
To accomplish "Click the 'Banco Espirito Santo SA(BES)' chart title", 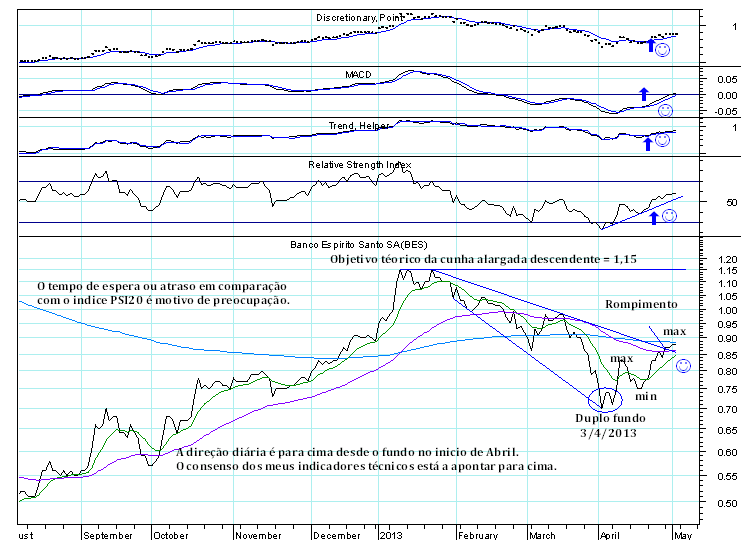I will coord(359,245).
